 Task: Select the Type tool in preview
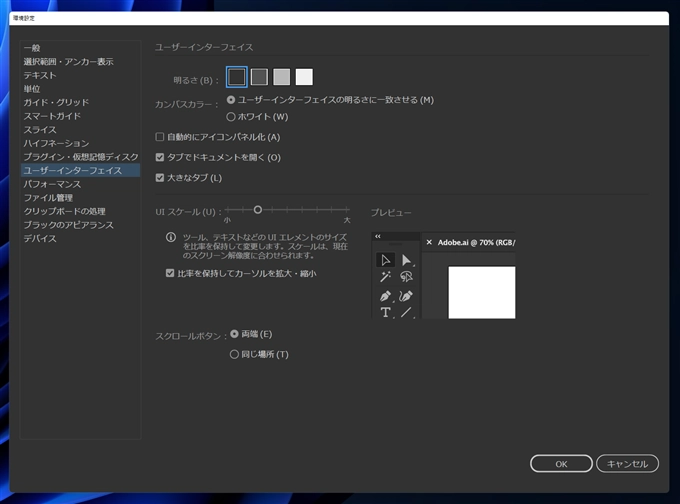(x=385, y=312)
